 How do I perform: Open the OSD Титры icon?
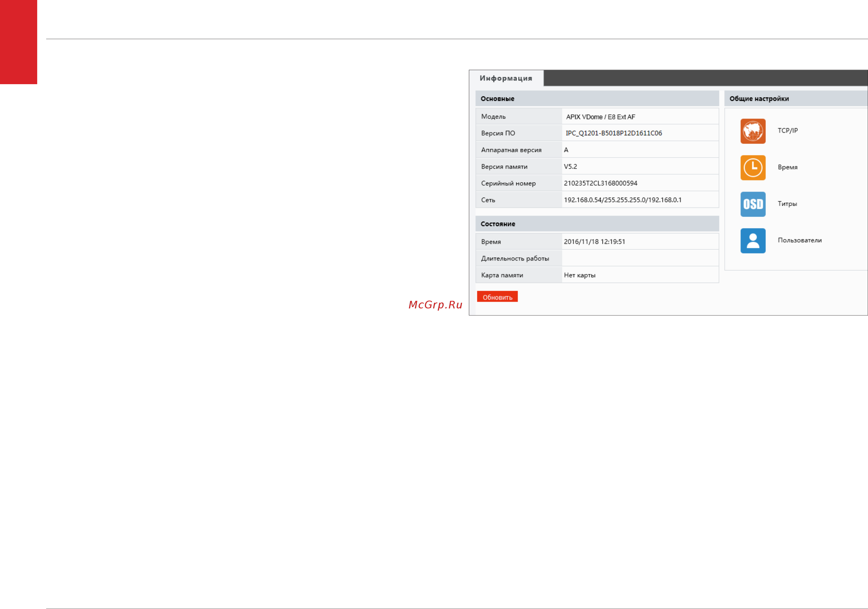(753, 204)
